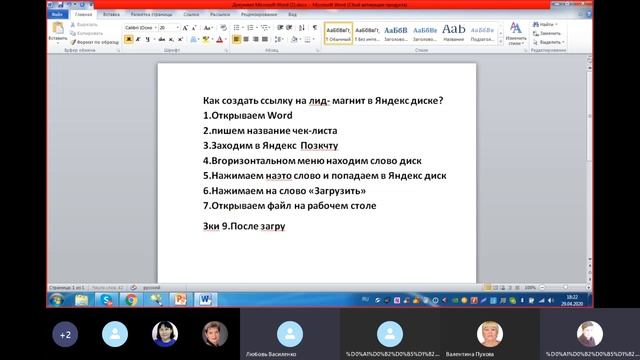Click the Shrink Font icon

pos(194,28)
